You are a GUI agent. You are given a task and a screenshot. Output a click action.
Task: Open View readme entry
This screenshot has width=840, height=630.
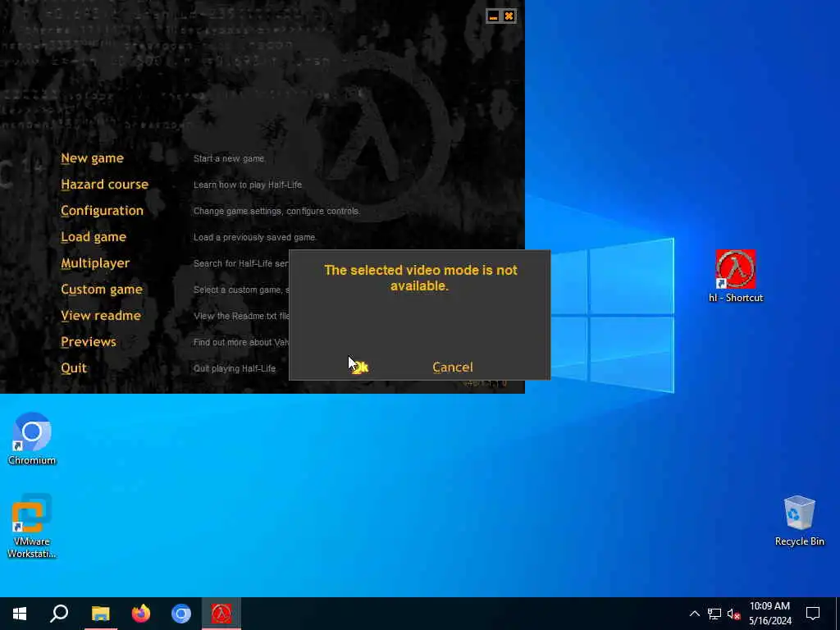pyautogui.click(x=101, y=316)
